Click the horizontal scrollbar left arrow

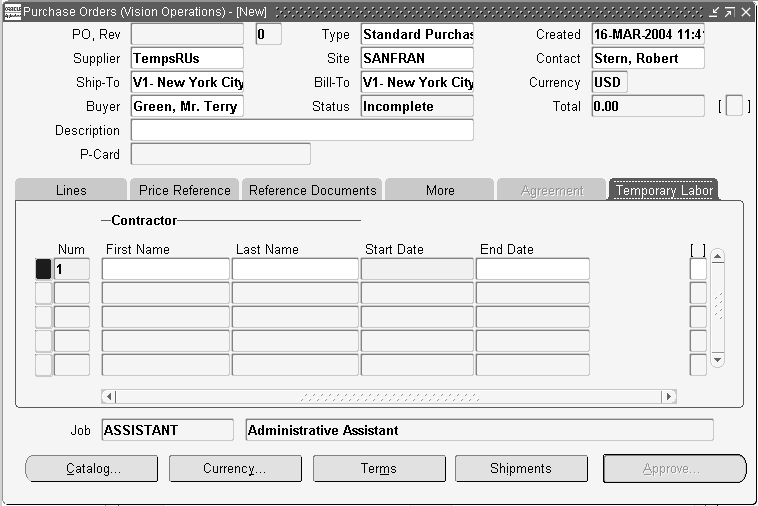(x=109, y=397)
